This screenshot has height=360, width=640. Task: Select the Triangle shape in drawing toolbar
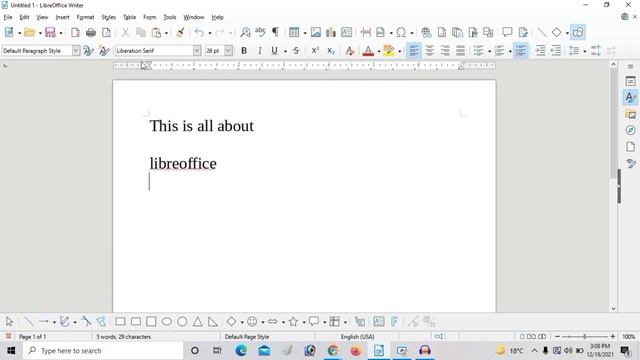pyautogui.click(x=198, y=322)
